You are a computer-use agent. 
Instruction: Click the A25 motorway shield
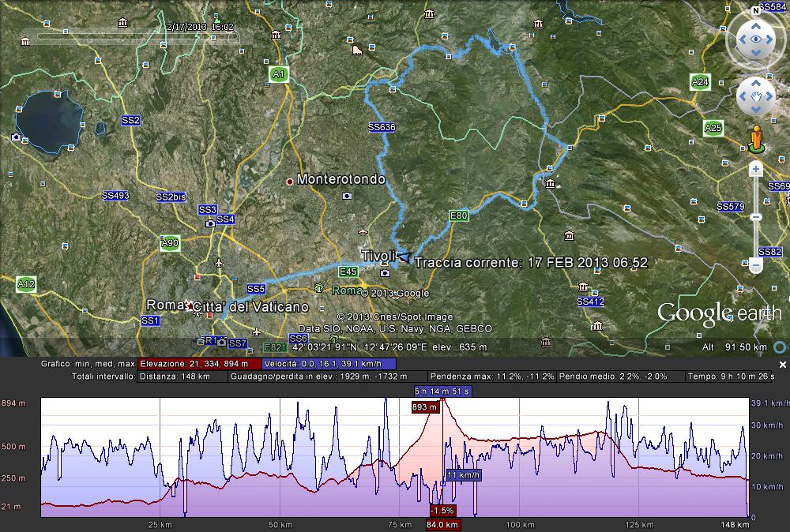(713, 128)
